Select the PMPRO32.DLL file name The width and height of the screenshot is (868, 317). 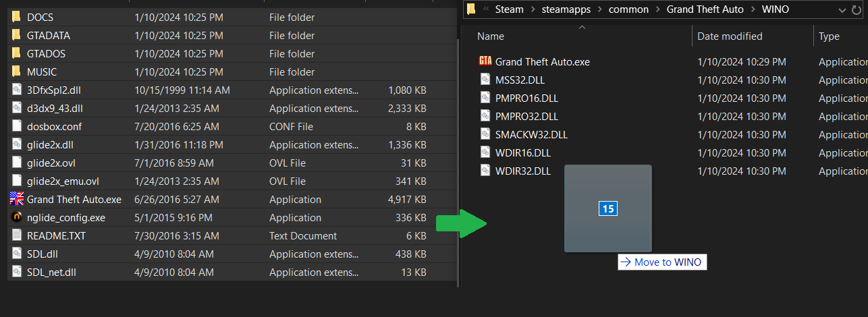(x=526, y=116)
